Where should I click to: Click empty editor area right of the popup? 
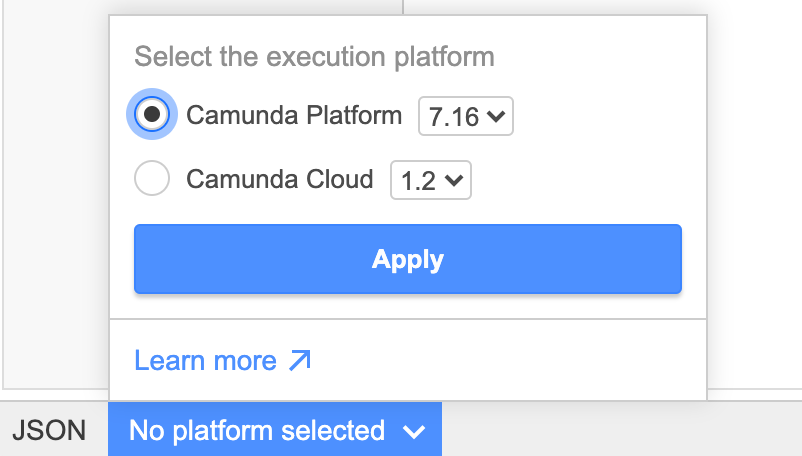click(x=755, y=200)
